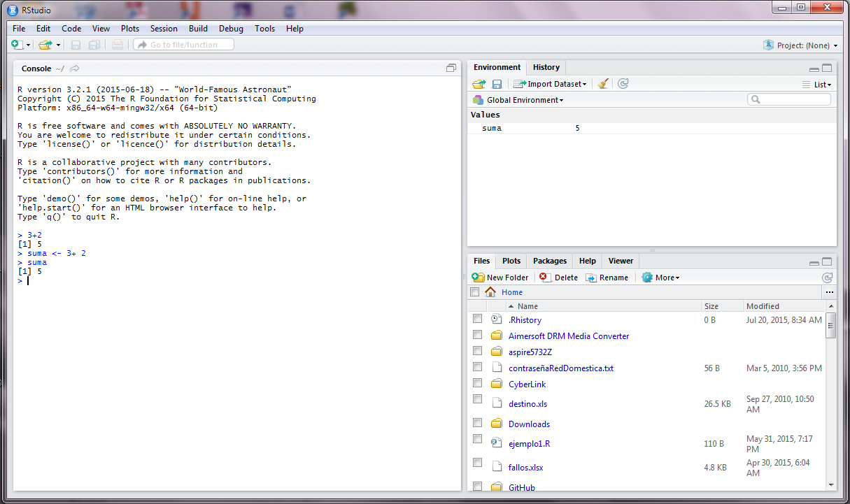The image size is (850, 504).
Task: Expand the Global Environment dropdown
Action: 518,100
